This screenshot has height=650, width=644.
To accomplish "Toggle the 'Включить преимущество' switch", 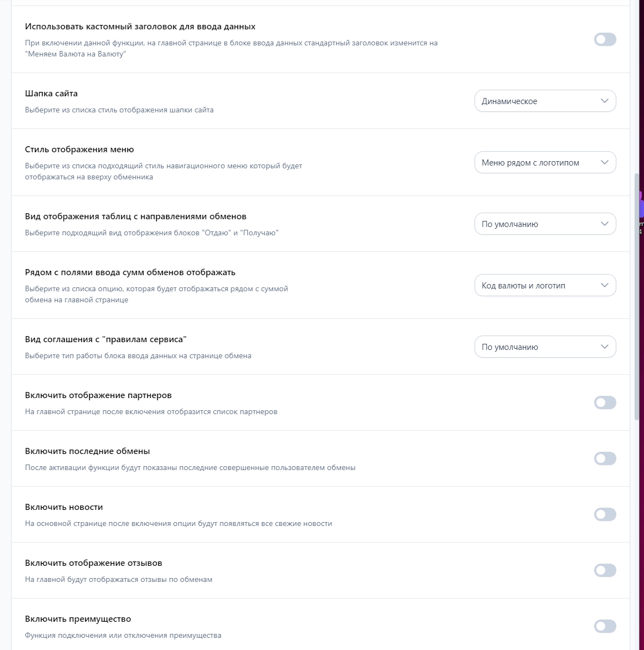I will pos(605,626).
